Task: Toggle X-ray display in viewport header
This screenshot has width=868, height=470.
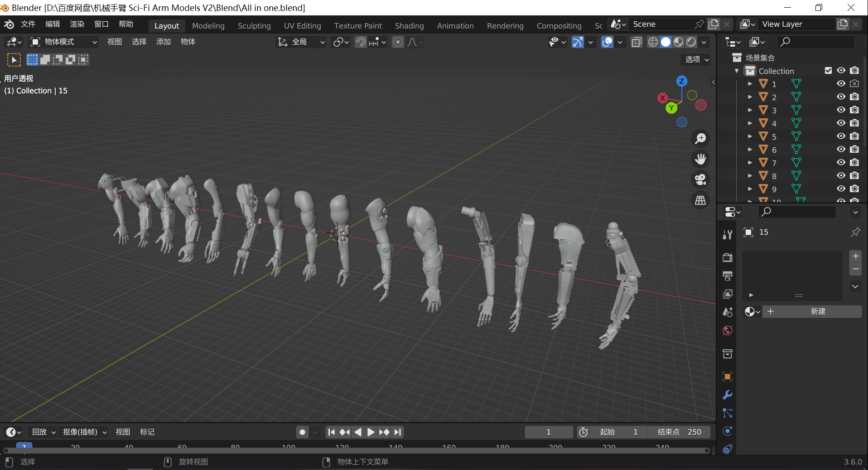Action: [637, 42]
